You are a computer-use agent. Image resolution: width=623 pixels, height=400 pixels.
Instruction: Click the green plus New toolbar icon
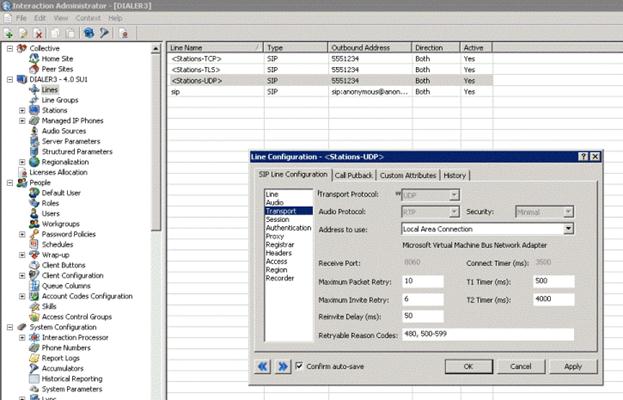9,32
